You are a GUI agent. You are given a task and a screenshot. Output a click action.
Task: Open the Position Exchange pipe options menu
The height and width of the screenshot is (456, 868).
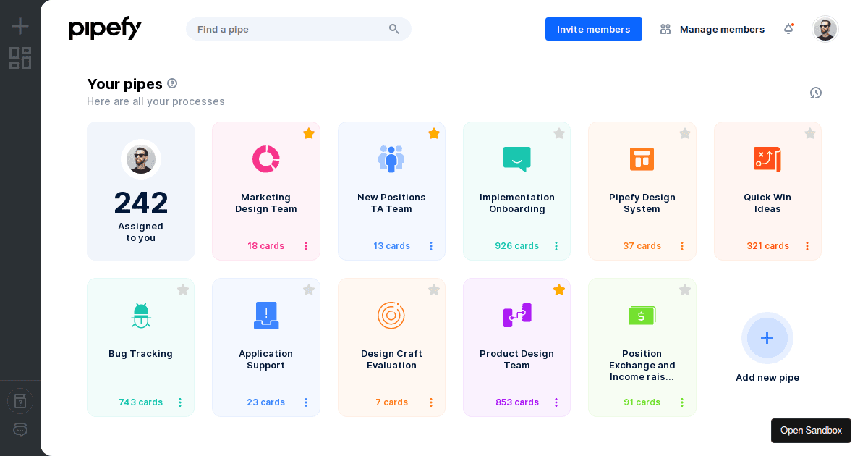681,402
